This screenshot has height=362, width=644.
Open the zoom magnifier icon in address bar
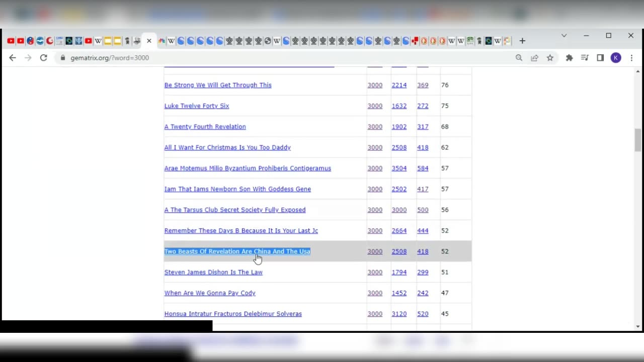pos(519,58)
